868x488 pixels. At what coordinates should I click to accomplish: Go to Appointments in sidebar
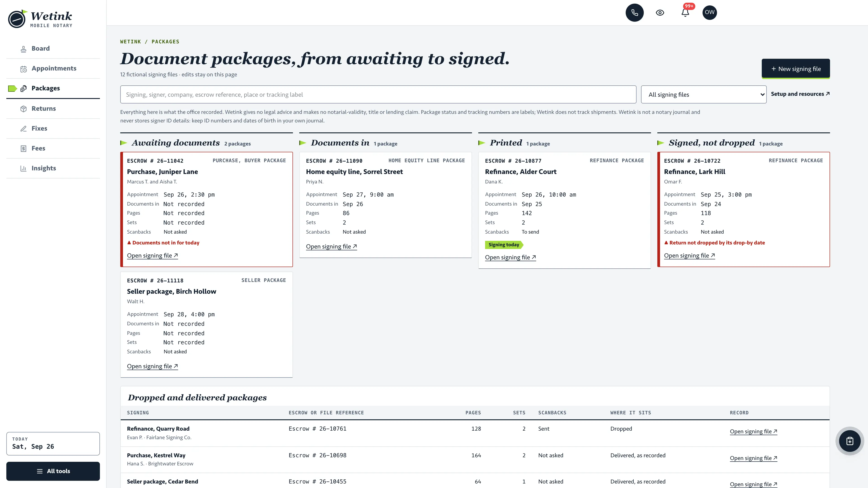pos(53,68)
